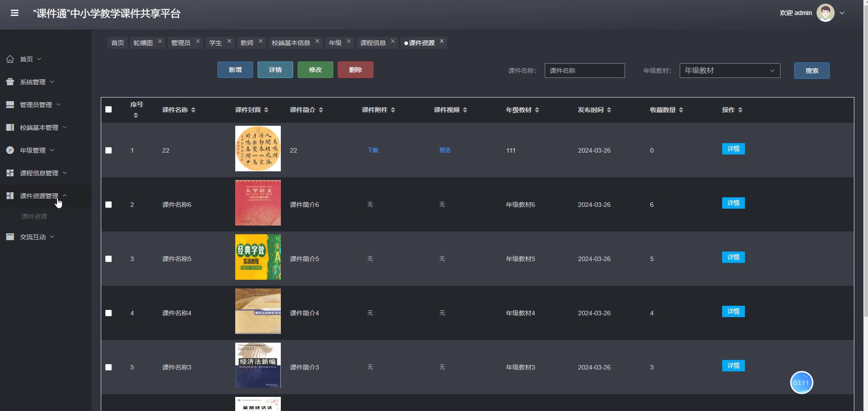The width and height of the screenshot is (868, 411).
Task: Click the 交流互动 sidebar icon
Action: (10, 237)
